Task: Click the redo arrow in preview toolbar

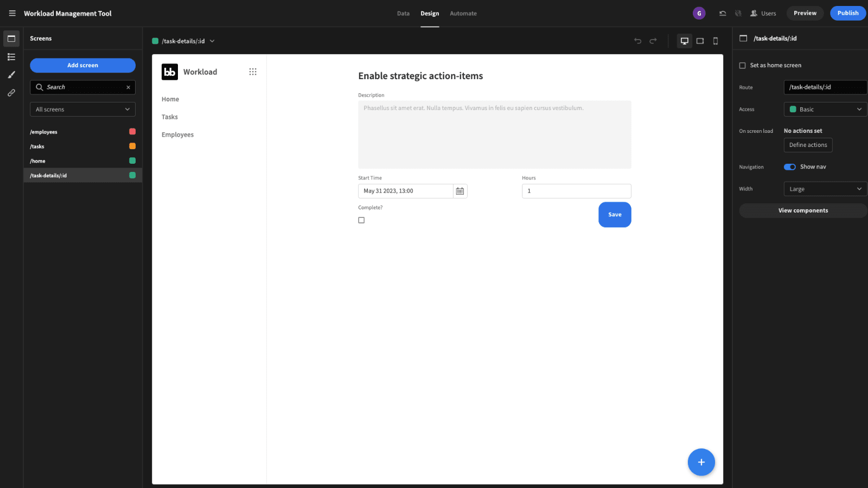Action: pos(653,41)
